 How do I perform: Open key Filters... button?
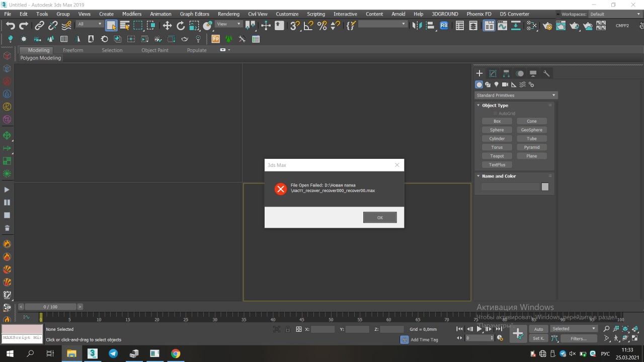[578, 338]
